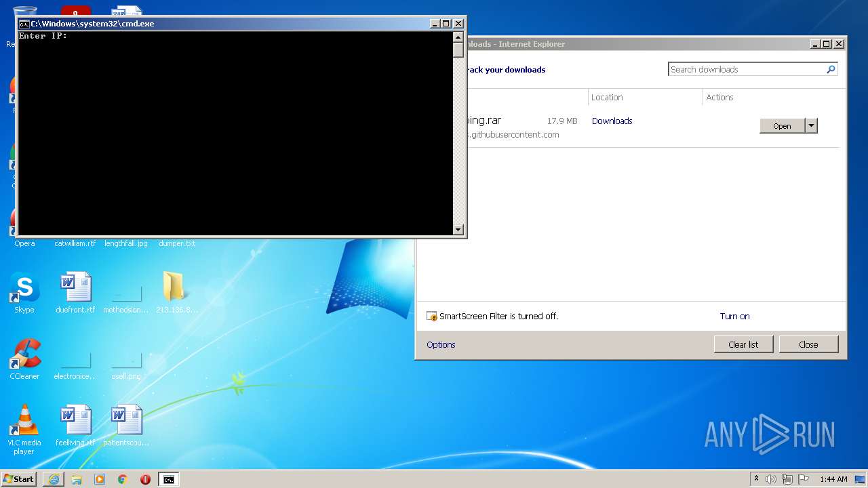Click Internet Explorer taskbar icon

point(54,479)
